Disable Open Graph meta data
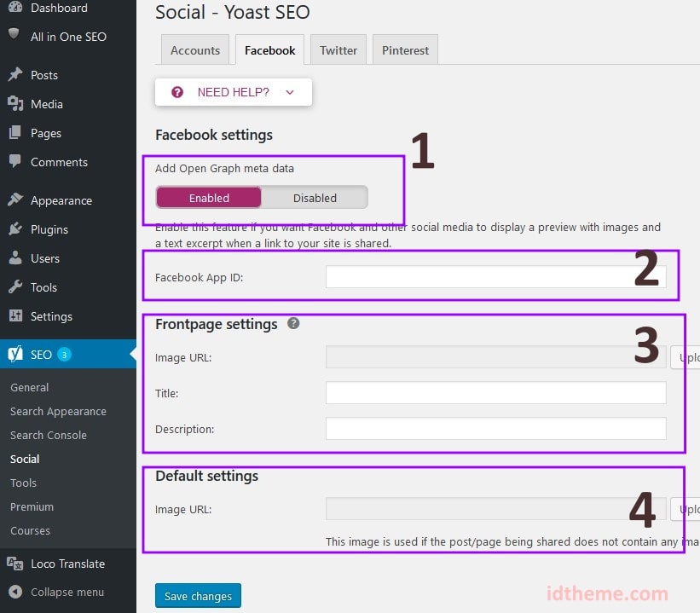 pos(315,197)
